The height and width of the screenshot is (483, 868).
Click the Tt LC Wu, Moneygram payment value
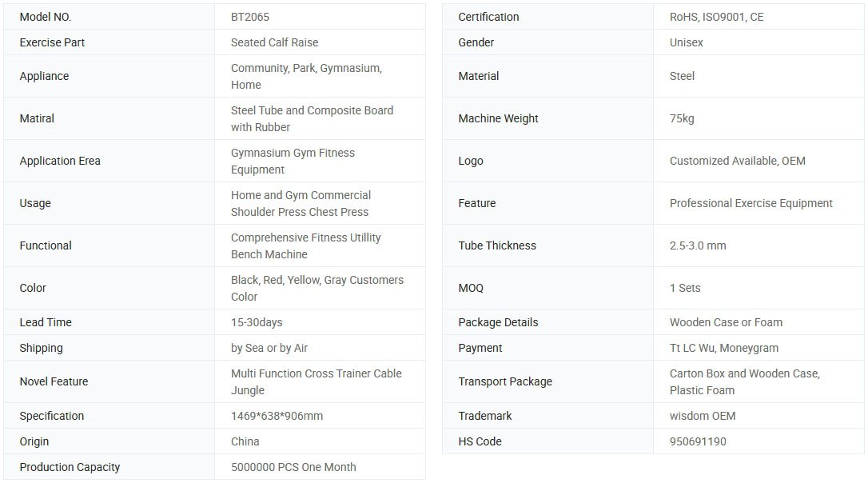point(723,348)
